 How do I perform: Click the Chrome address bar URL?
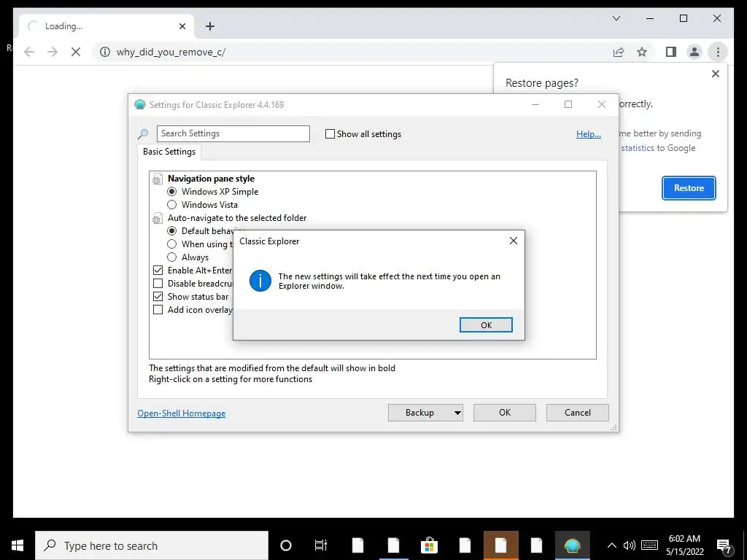click(x=171, y=52)
